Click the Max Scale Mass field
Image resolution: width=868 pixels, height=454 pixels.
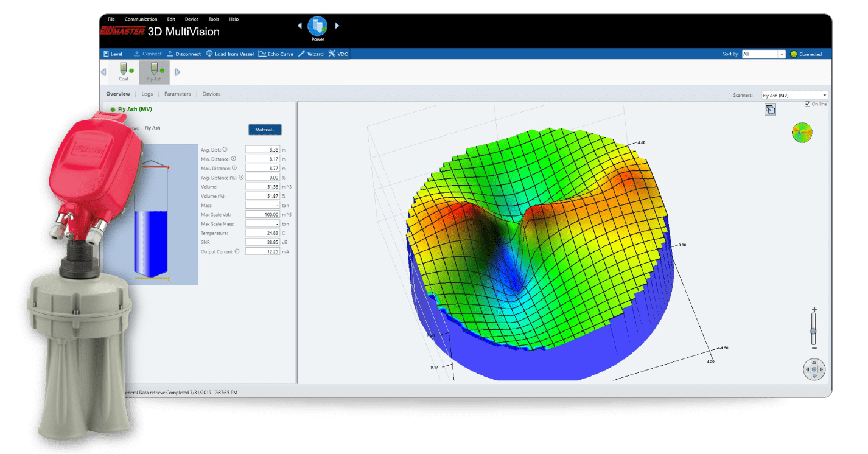tap(262, 223)
